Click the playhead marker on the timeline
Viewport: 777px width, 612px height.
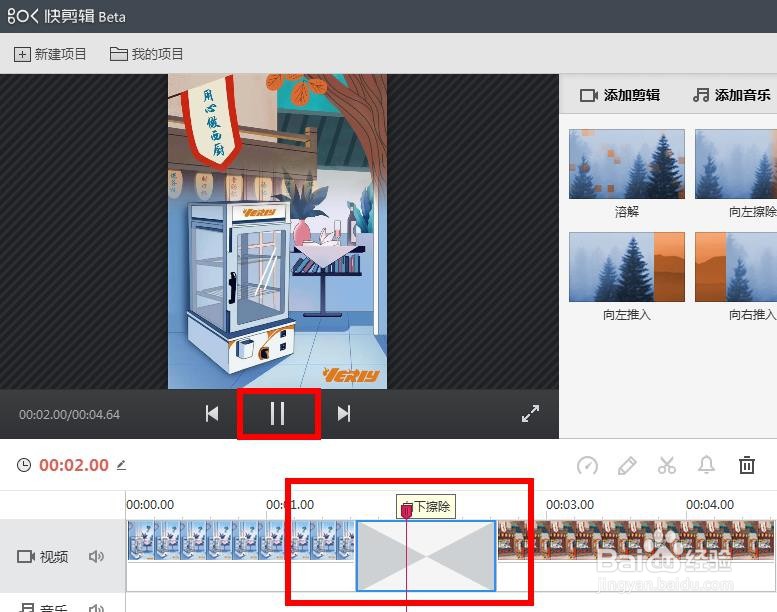point(406,510)
